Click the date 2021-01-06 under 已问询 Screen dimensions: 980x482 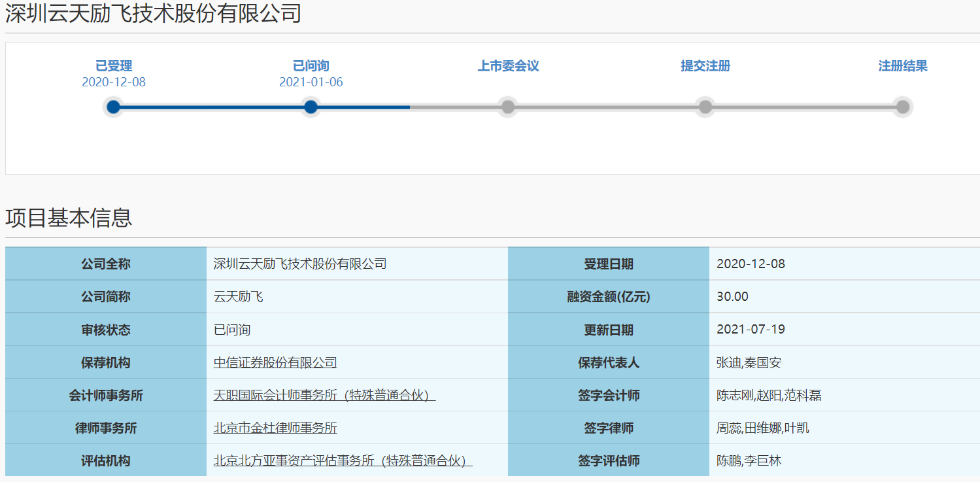click(311, 82)
